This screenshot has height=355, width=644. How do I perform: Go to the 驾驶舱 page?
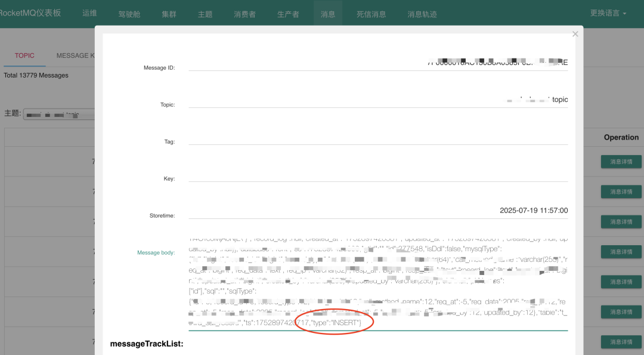(129, 14)
